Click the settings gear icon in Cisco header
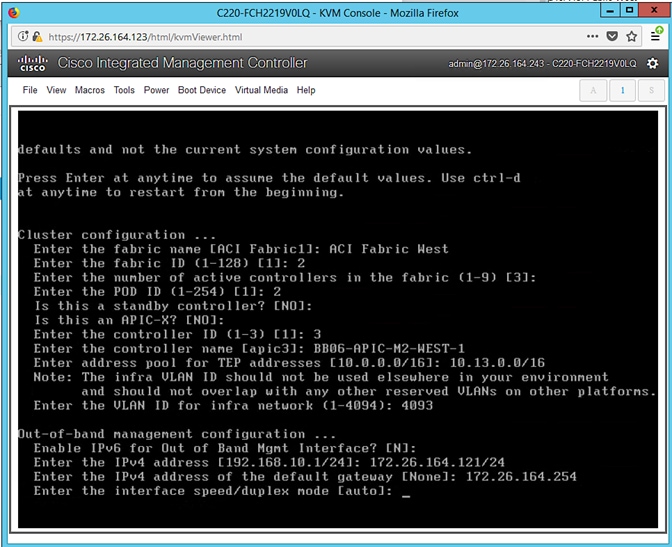The width and height of the screenshot is (672, 547). tap(652, 64)
